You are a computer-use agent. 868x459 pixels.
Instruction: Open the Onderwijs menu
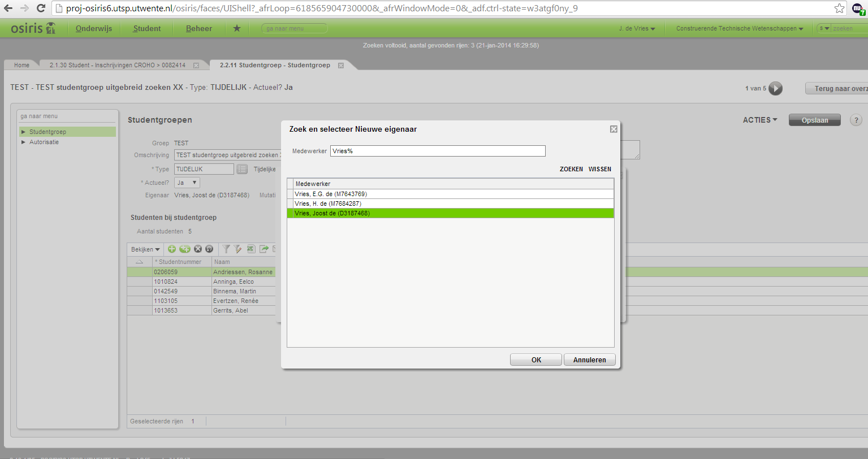tap(94, 28)
